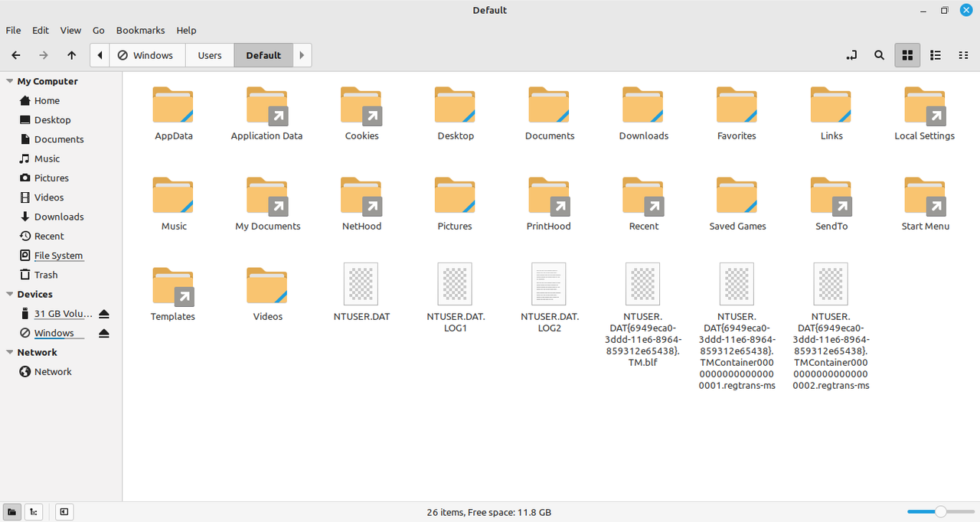Select the AppData folder icon
This screenshot has height=522, width=980.
(173, 105)
